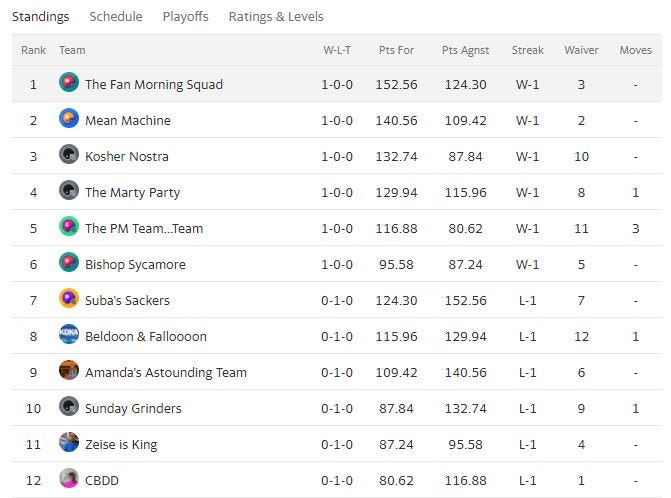Switch to the Schedule tab
This screenshot has width=671, height=498.
point(116,17)
